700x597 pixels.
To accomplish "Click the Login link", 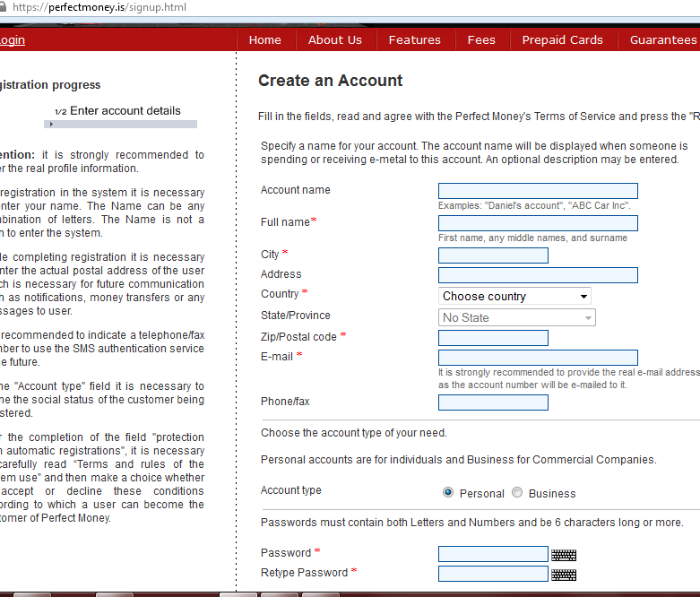I will coord(13,39).
